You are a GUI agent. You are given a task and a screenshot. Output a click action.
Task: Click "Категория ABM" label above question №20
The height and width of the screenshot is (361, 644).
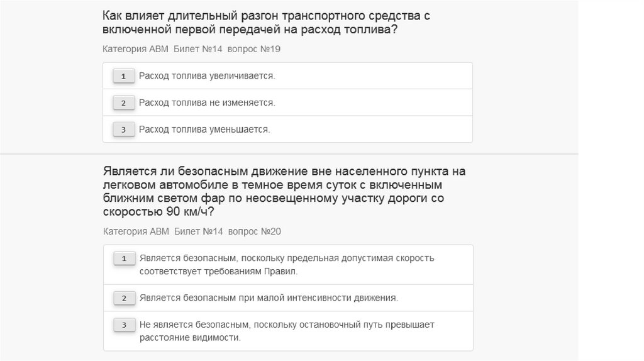point(136,231)
